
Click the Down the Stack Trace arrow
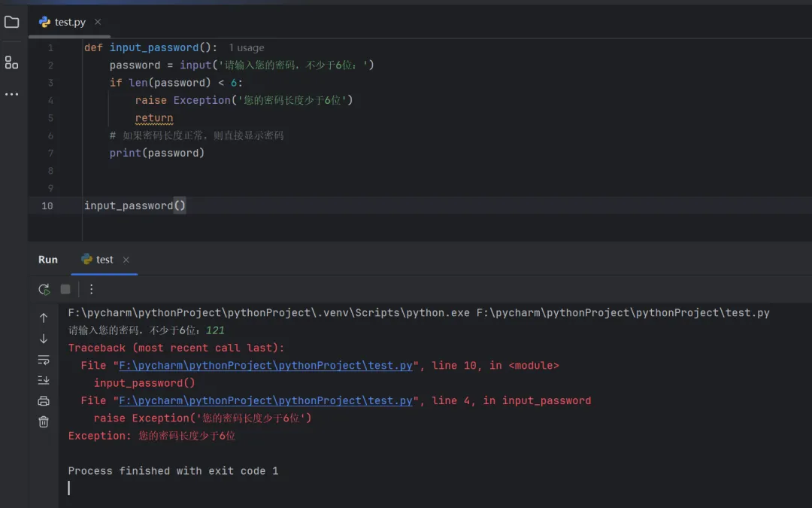tap(44, 339)
